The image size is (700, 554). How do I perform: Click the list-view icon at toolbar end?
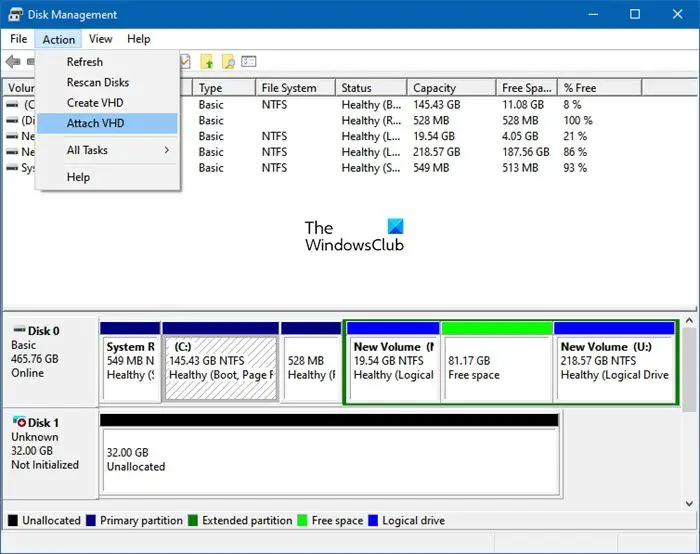[249, 62]
